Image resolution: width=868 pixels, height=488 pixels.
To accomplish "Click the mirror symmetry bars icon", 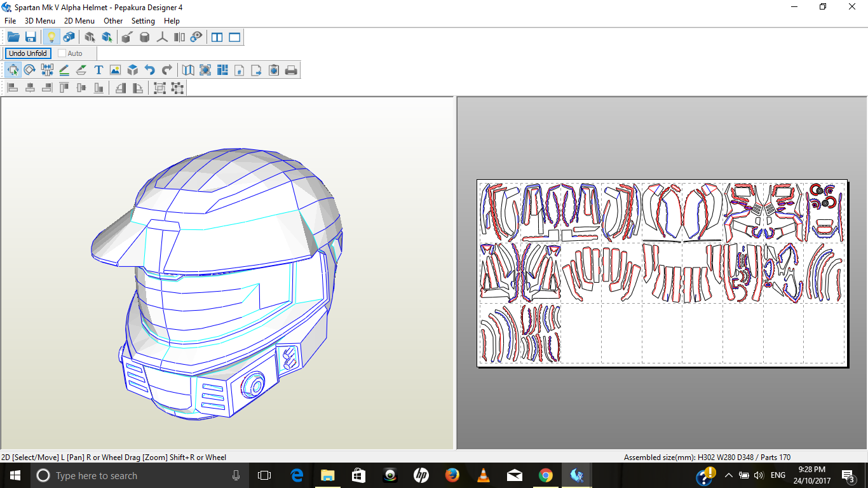I will (x=180, y=37).
